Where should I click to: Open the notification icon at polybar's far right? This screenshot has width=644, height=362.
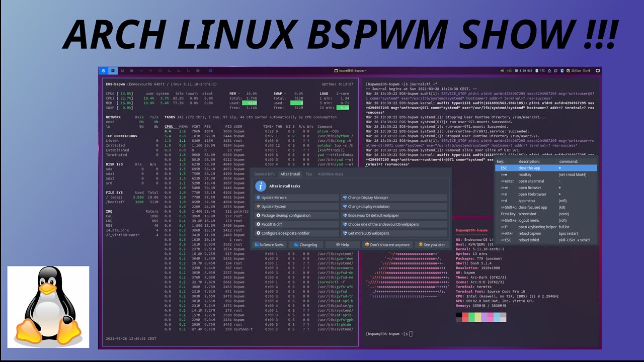[x=597, y=71]
